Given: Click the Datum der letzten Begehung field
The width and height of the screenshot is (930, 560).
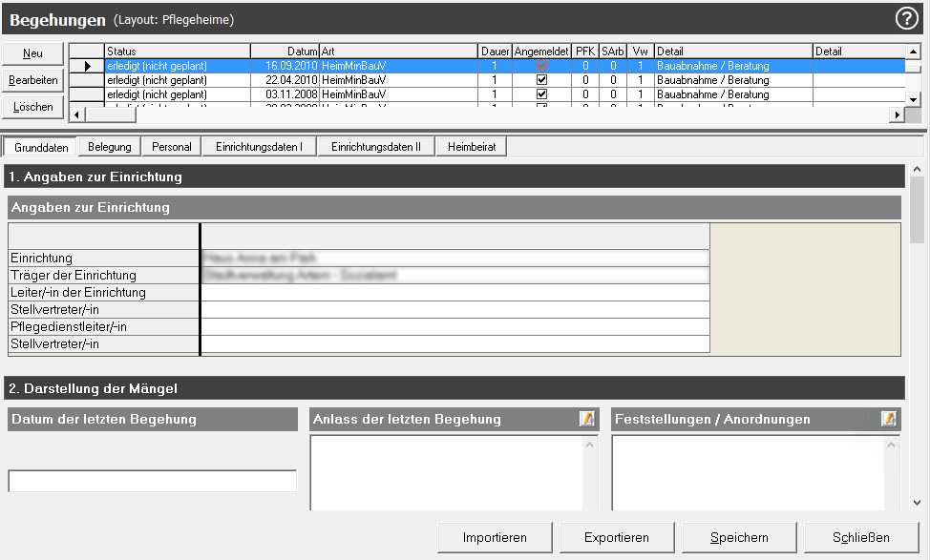Looking at the screenshot, I should 153,481.
